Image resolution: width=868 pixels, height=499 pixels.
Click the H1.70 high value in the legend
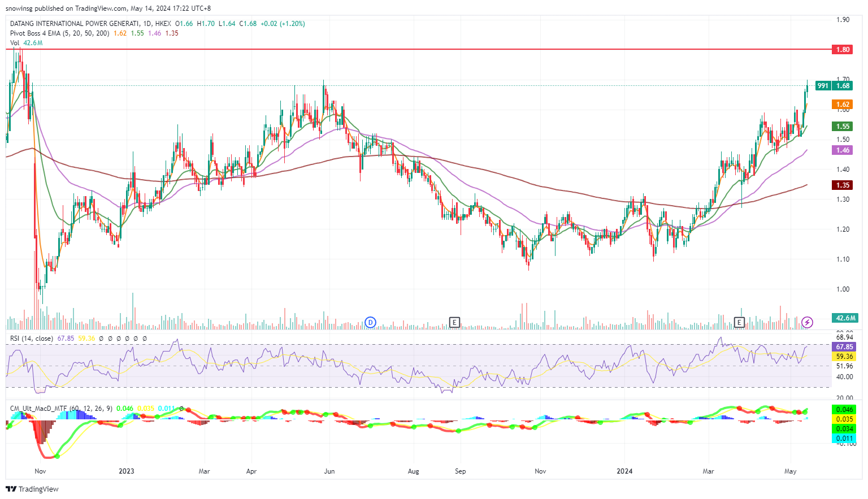pos(206,24)
